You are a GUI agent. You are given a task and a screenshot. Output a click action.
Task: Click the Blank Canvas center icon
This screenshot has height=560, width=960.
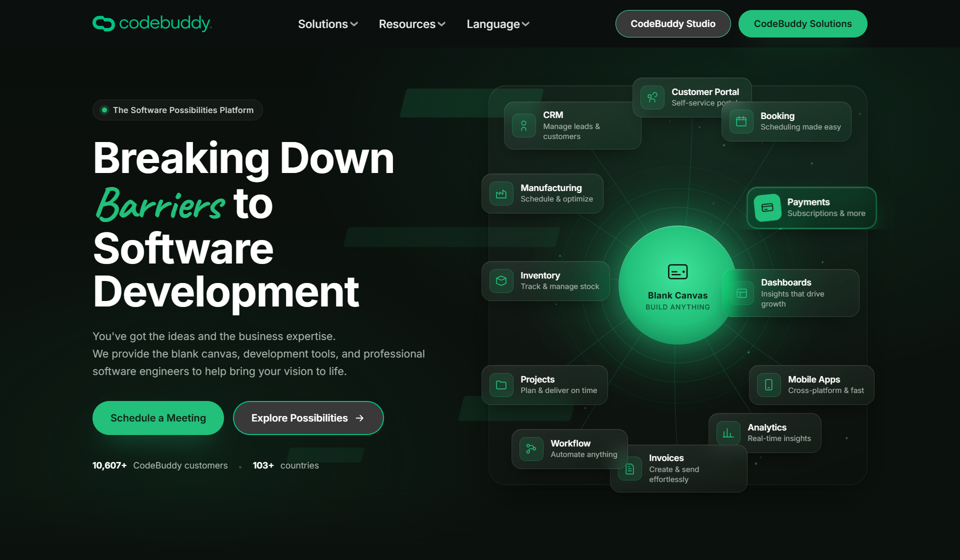click(x=678, y=272)
